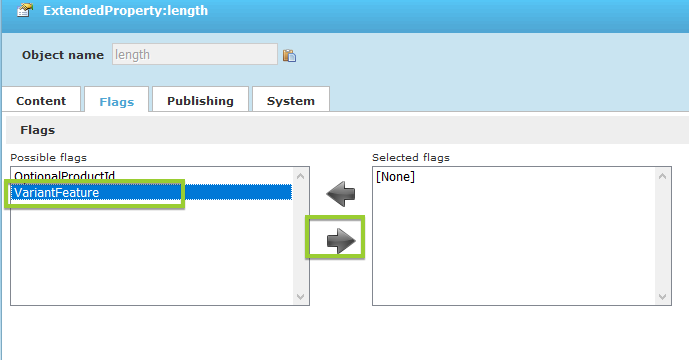Click the left arrow to remove flag
689x360 pixels.
click(341, 193)
